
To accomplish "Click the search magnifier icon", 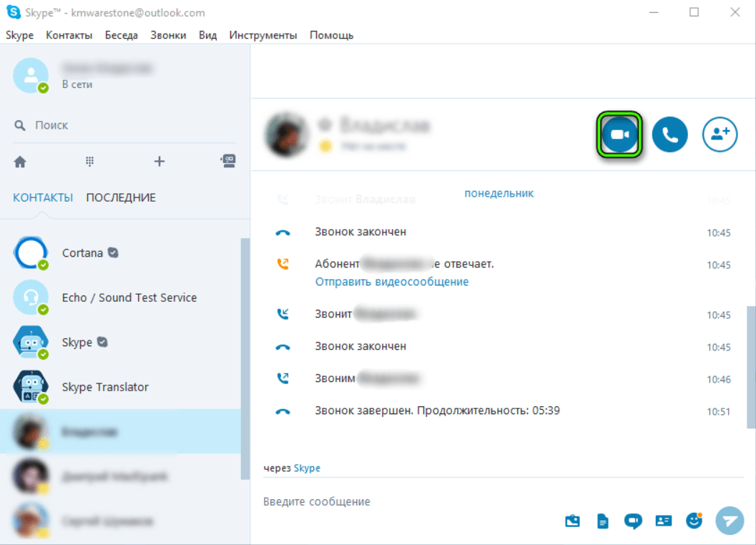I will pos(20,125).
